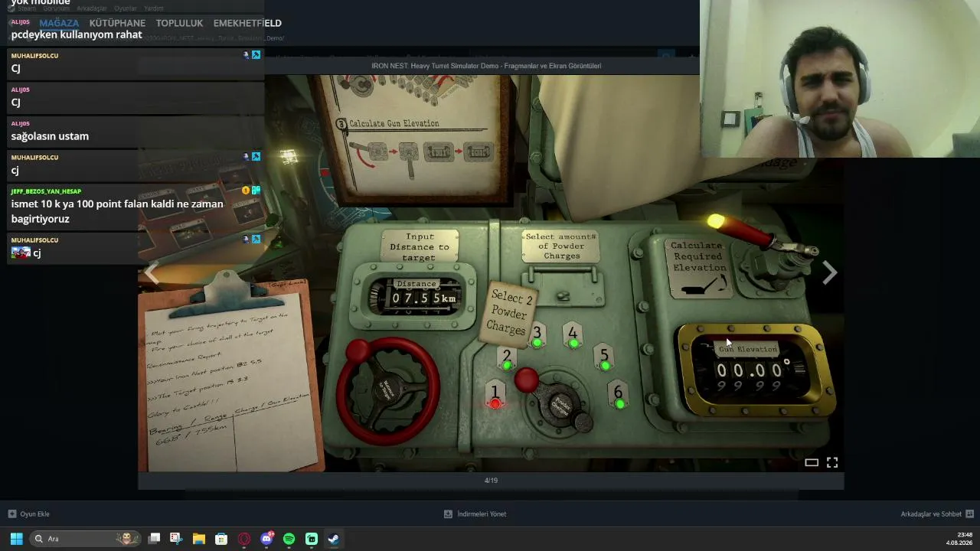The height and width of the screenshot is (551, 980).
Task: Open Spotify from the taskbar
Action: 289,539
